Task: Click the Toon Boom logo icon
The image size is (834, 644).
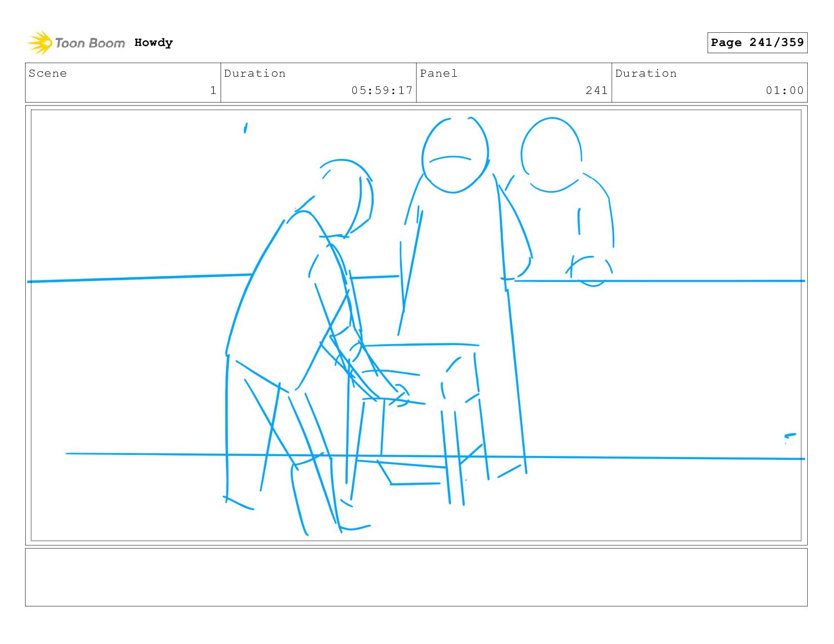Action: [x=40, y=42]
